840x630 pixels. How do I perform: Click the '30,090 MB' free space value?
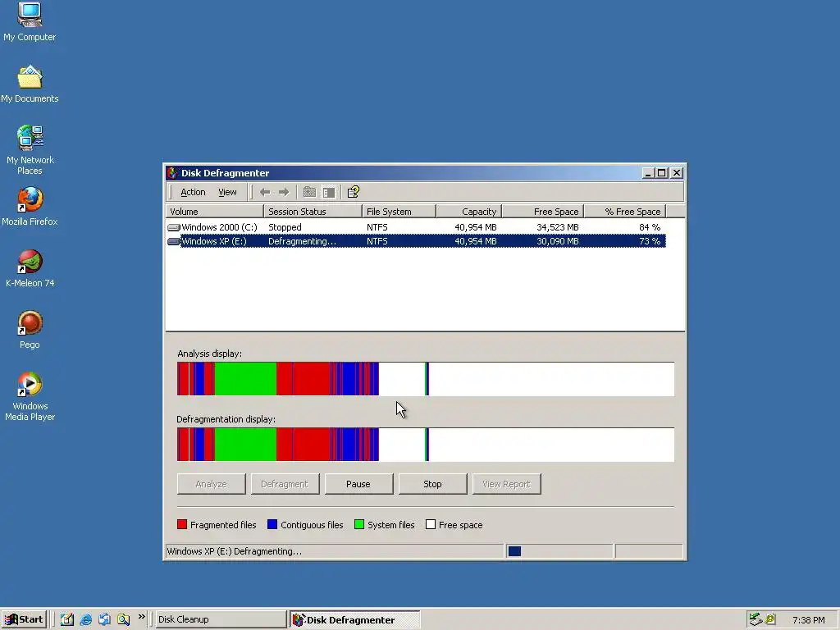coord(558,242)
